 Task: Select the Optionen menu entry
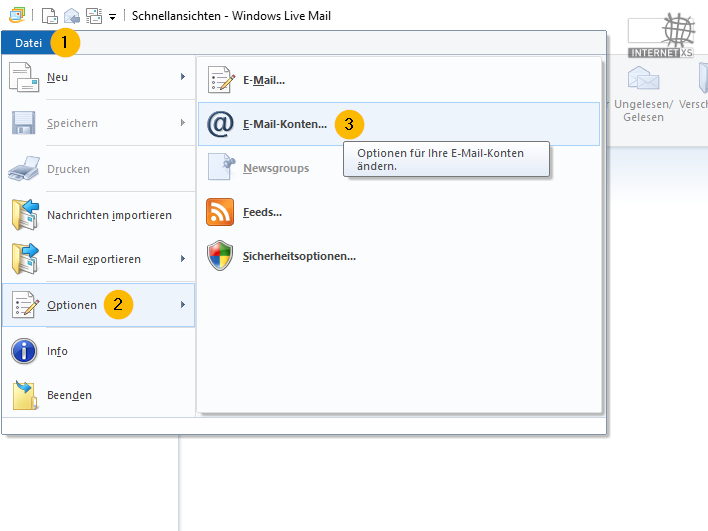pos(98,305)
